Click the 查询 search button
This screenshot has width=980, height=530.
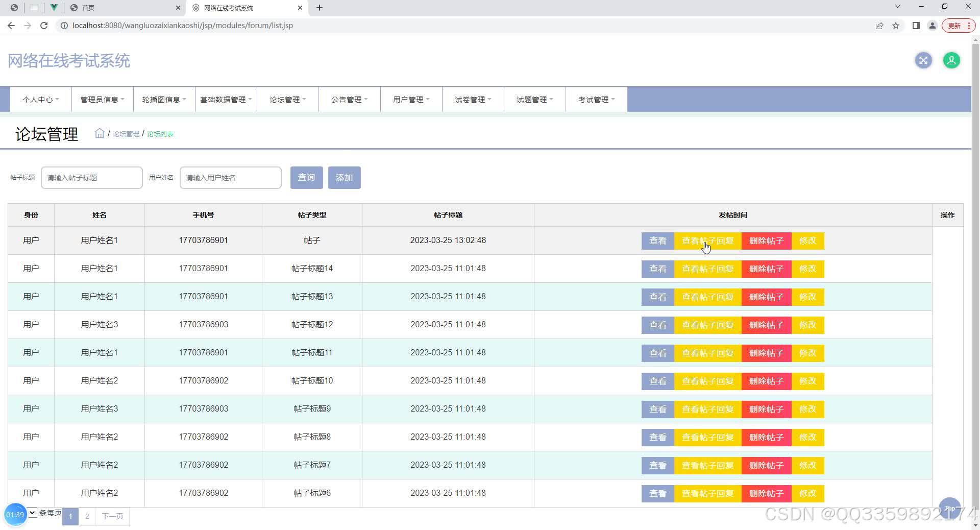306,178
